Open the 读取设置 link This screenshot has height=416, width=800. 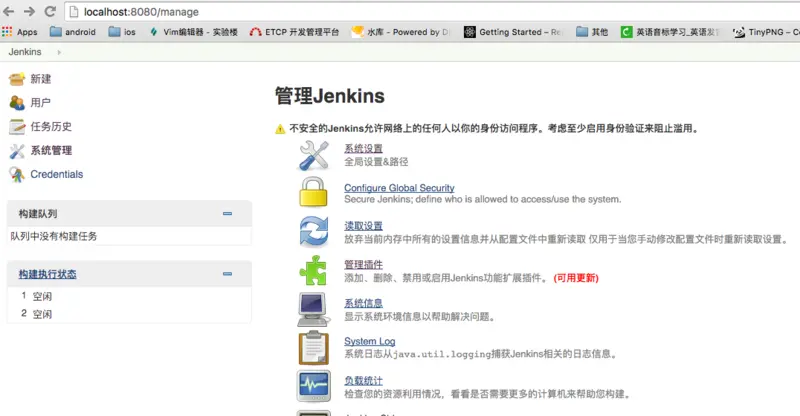tap(363, 226)
